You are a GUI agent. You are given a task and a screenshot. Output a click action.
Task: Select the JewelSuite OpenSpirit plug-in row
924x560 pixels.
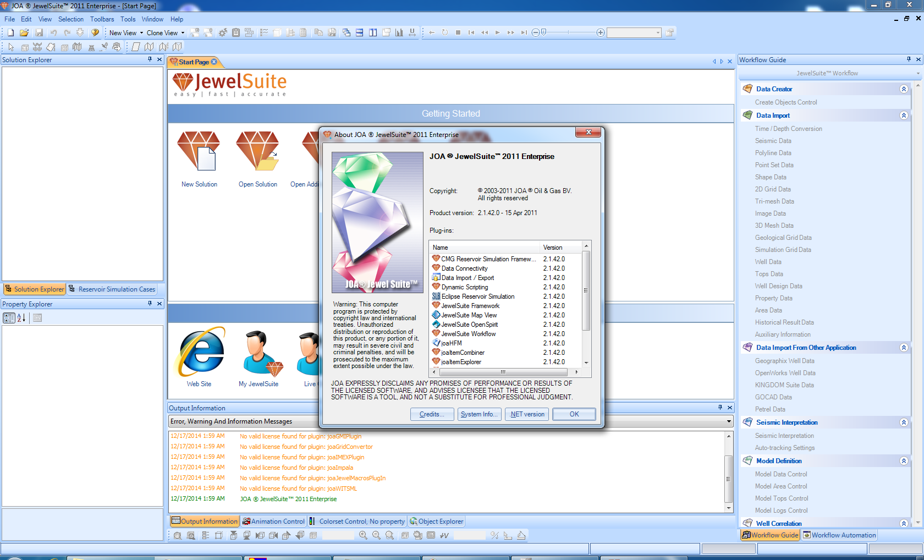pos(505,325)
